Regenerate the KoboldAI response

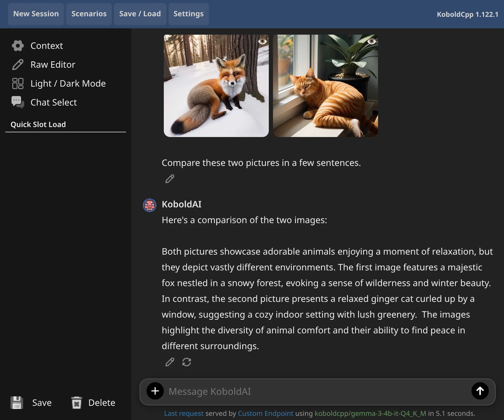coord(187,362)
